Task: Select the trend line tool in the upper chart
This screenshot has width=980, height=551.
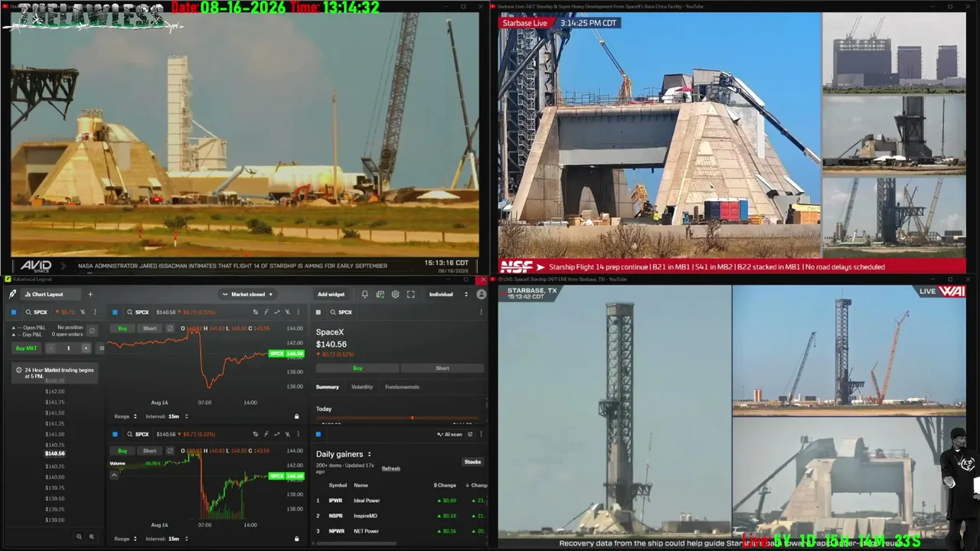Action: [276, 312]
